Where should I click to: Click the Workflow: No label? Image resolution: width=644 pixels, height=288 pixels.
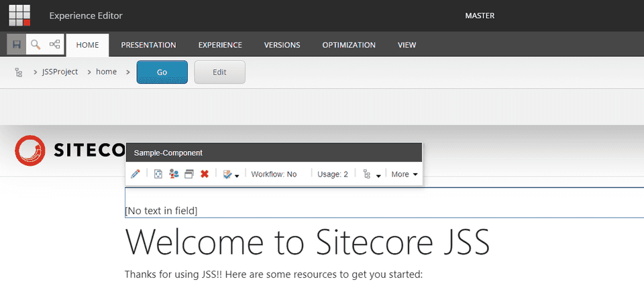click(x=274, y=174)
